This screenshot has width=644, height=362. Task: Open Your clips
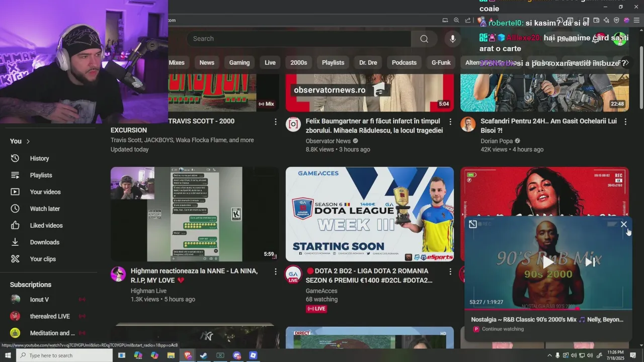pyautogui.click(x=43, y=259)
